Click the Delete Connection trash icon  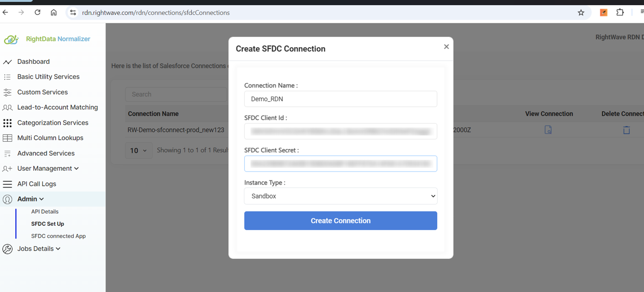[x=626, y=130]
